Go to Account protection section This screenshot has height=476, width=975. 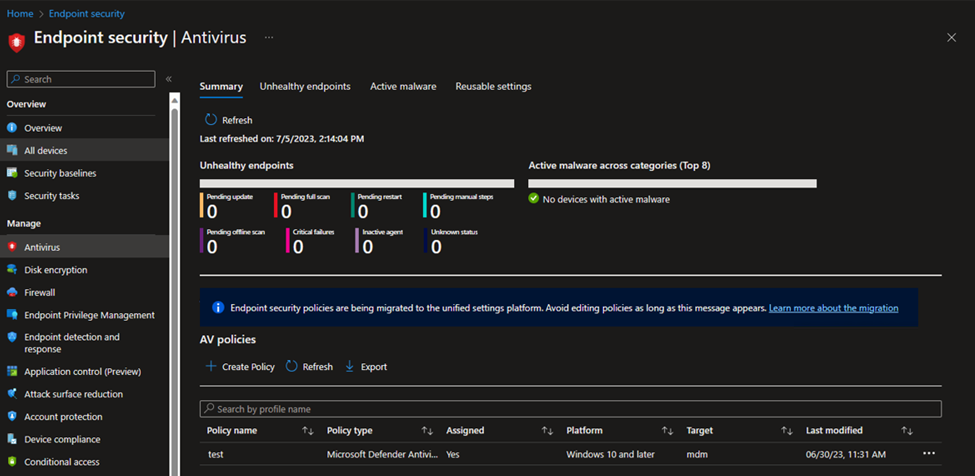click(x=63, y=417)
